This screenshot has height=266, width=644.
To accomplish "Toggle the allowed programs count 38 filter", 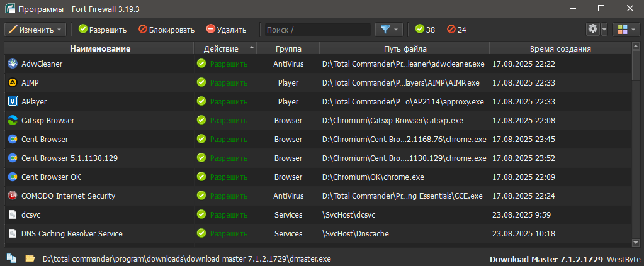I will pos(425,30).
